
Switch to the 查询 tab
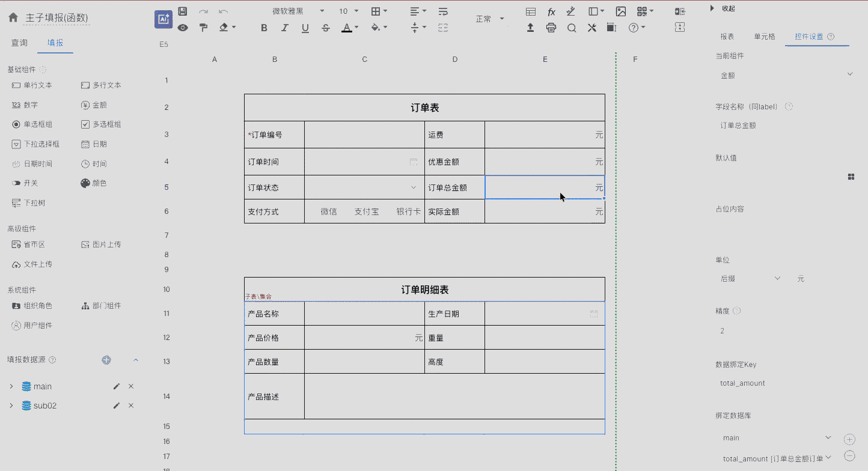point(19,43)
